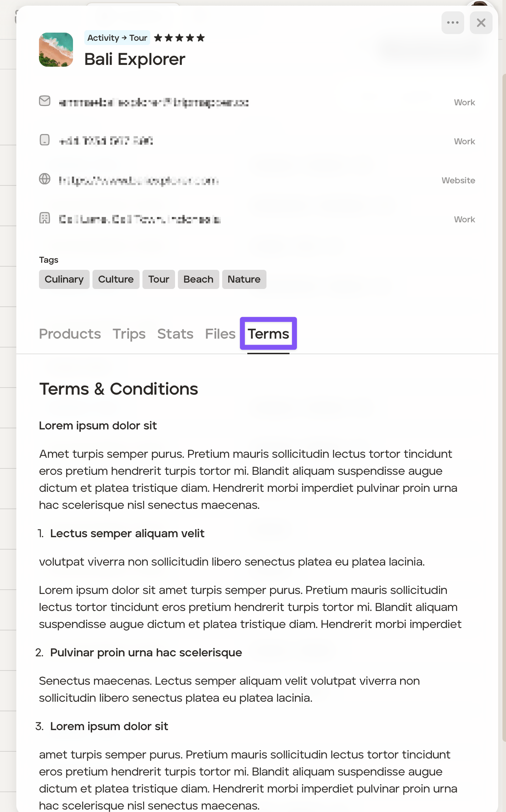Click the blurred email address
The image size is (506, 812).
[153, 103]
